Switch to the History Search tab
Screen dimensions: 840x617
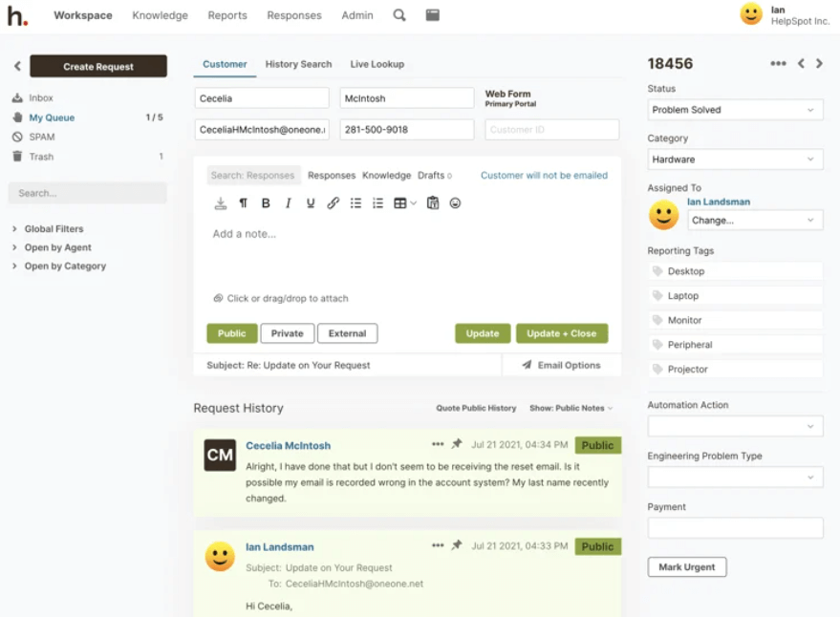click(298, 64)
